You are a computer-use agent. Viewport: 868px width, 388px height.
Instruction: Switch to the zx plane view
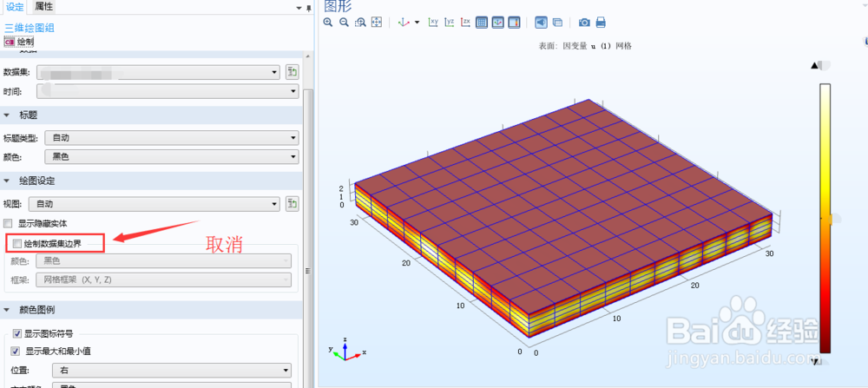(465, 23)
